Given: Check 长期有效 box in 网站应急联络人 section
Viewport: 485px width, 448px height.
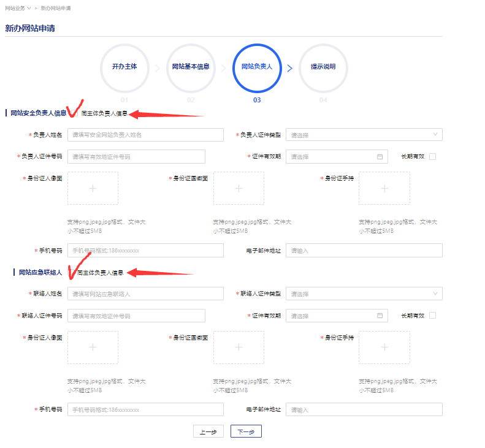Looking at the screenshot, I should [x=432, y=316].
